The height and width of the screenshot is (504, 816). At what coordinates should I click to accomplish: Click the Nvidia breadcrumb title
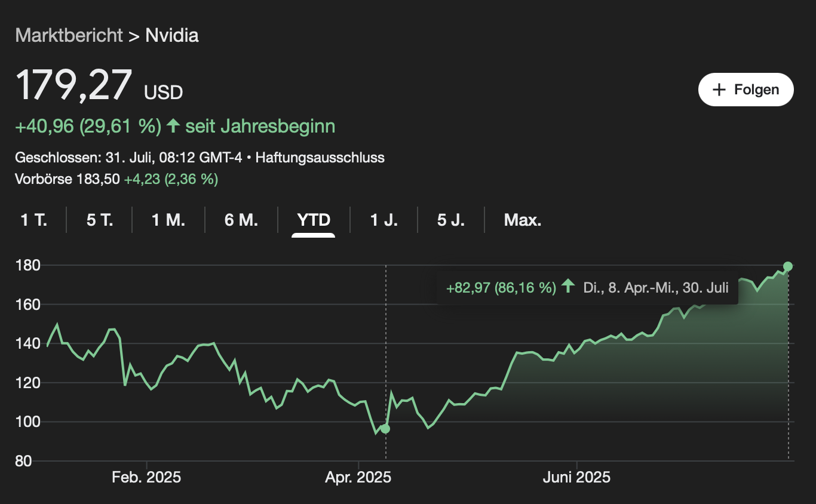point(172,35)
